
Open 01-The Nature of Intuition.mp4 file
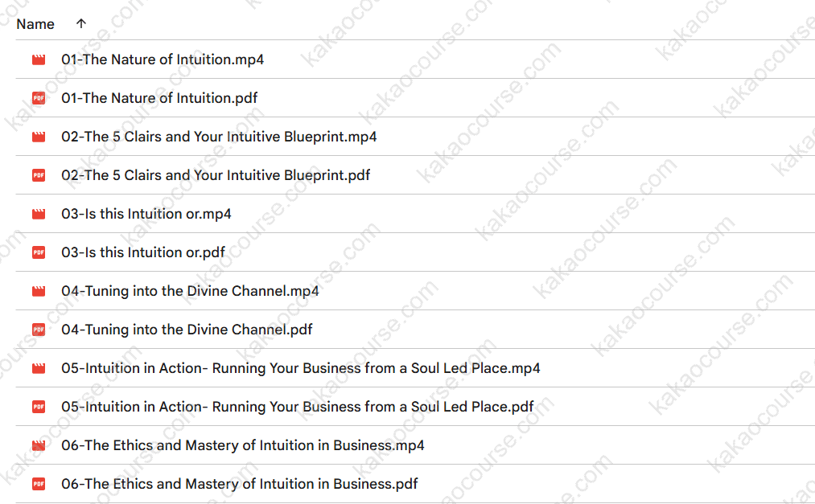[163, 59]
